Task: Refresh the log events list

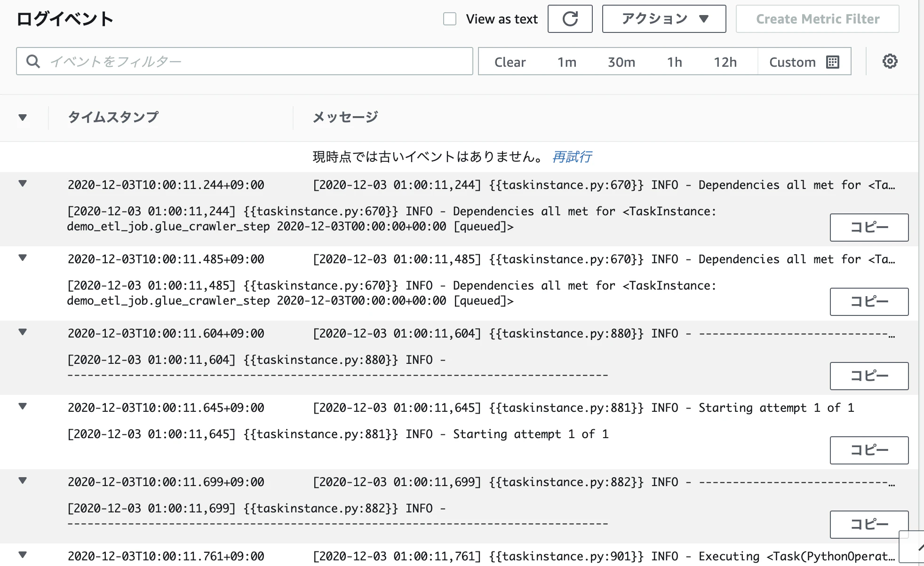Action: pyautogui.click(x=570, y=19)
